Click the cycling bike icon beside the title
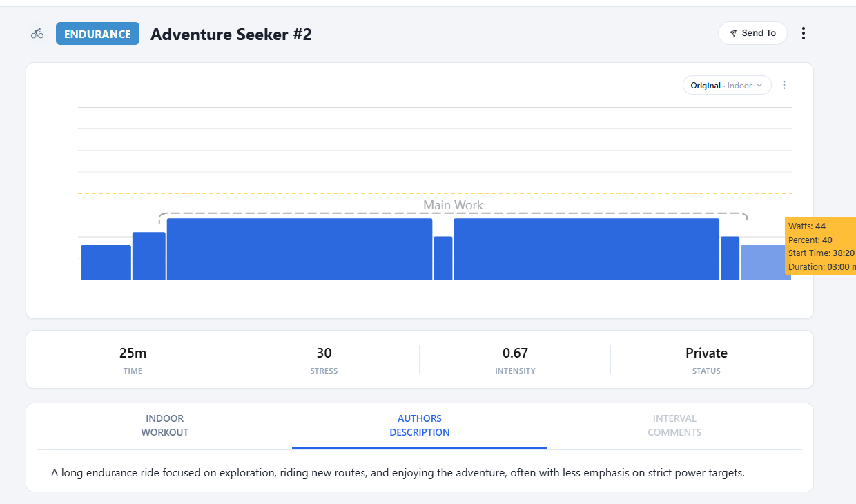This screenshot has width=856, height=504. (37, 33)
